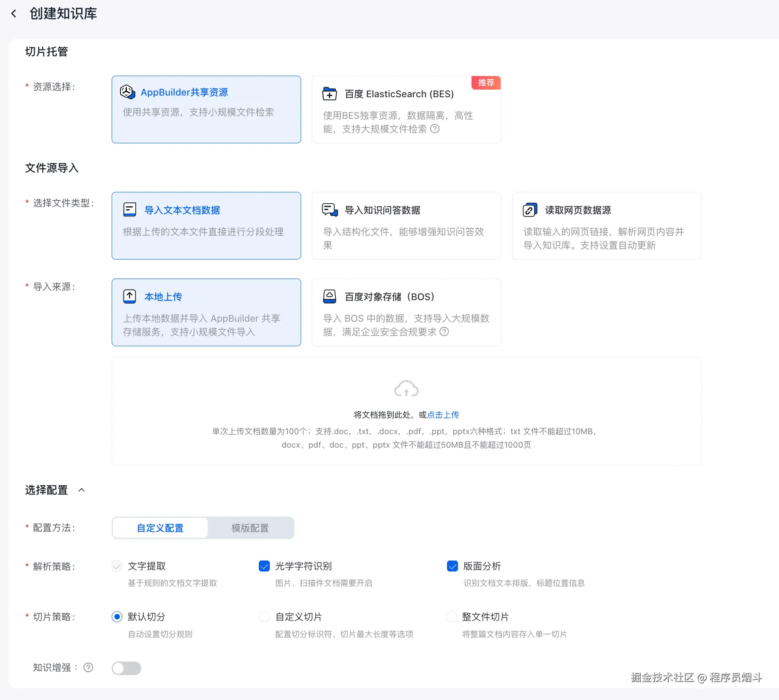Image resolution: width=779 pixels, height=700 pixels.
Task: Open help tooltip after 满足企业安全合规要求
Action: tap(444, 332)
